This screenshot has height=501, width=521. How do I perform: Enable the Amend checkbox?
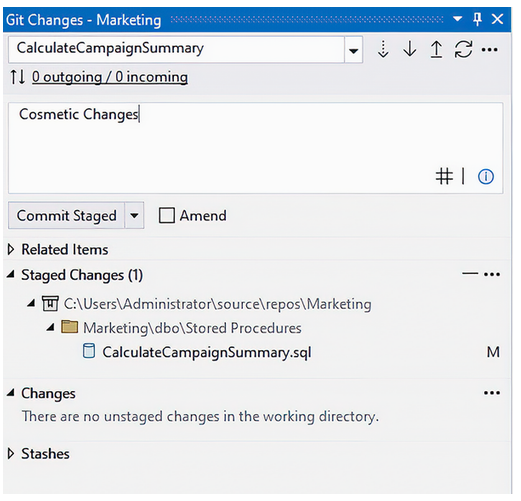167,215
